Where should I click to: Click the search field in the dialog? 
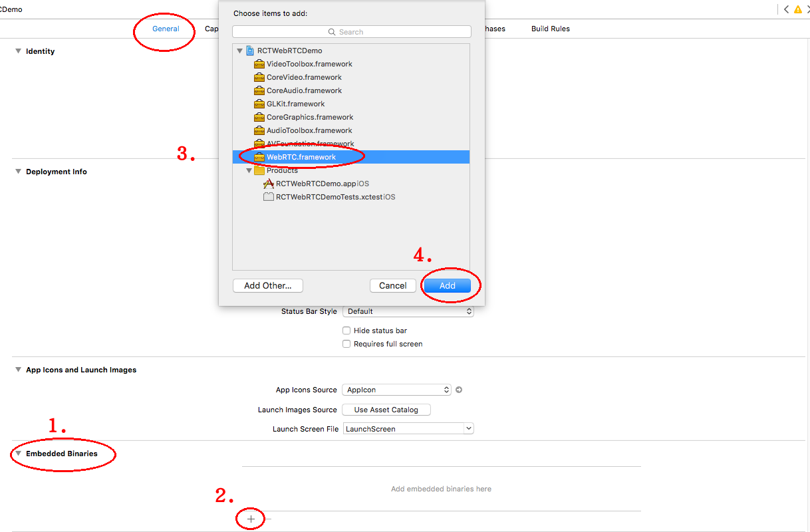351,32
